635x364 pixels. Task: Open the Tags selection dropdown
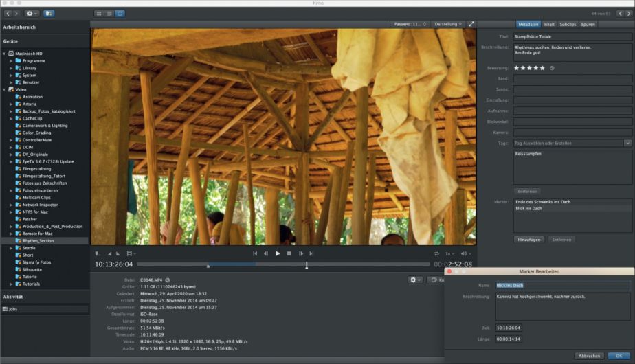click(627, 144)
